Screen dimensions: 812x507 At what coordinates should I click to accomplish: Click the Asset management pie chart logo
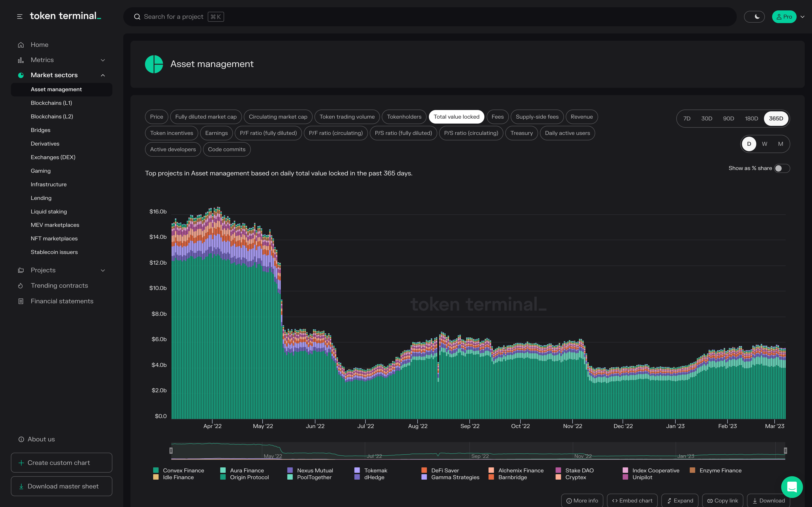tap(154, 64)
